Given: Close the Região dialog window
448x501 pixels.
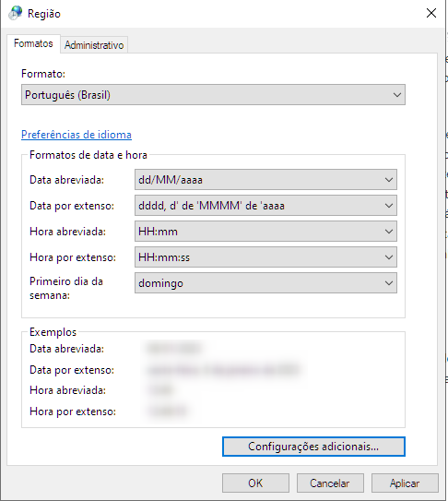Looking at the screenshot, I should click(x=431, y=13).
